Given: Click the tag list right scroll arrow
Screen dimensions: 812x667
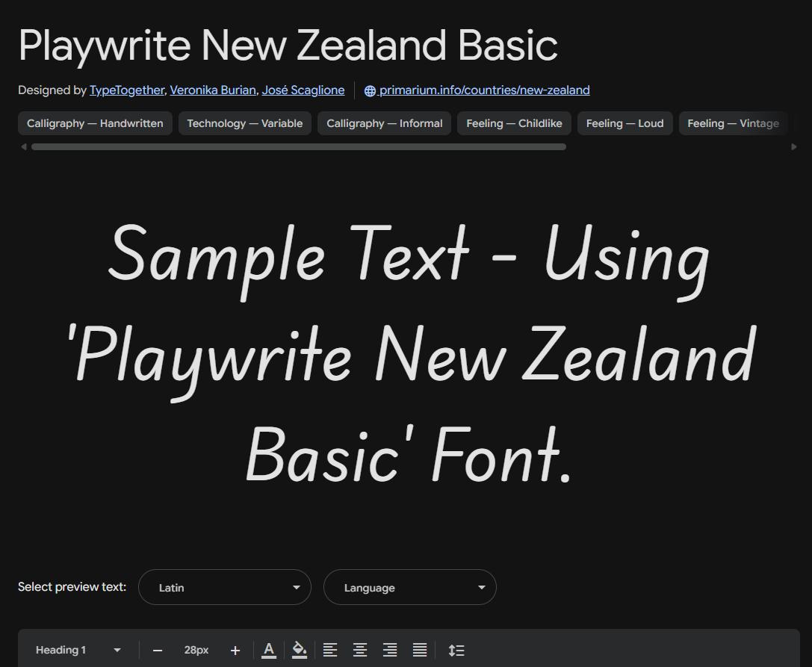Looking at the screenshot, I should pyautogui.click(x=794, y=146).
